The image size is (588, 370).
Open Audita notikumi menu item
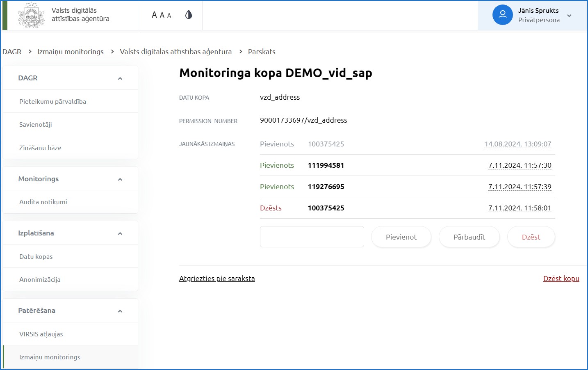tap(71, 202)
